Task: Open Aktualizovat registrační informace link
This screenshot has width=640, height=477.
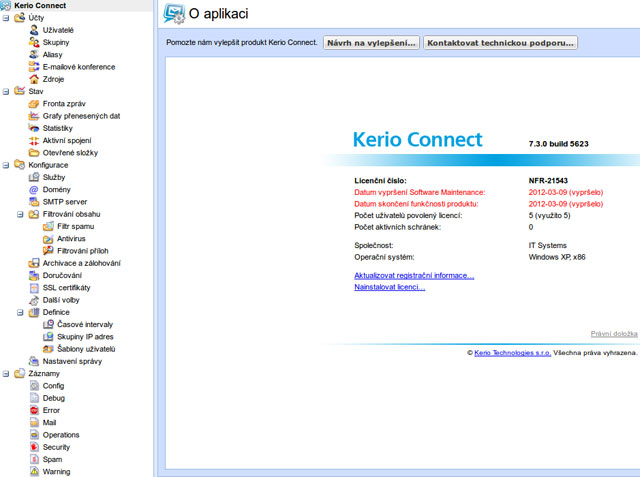Action: 414,275
